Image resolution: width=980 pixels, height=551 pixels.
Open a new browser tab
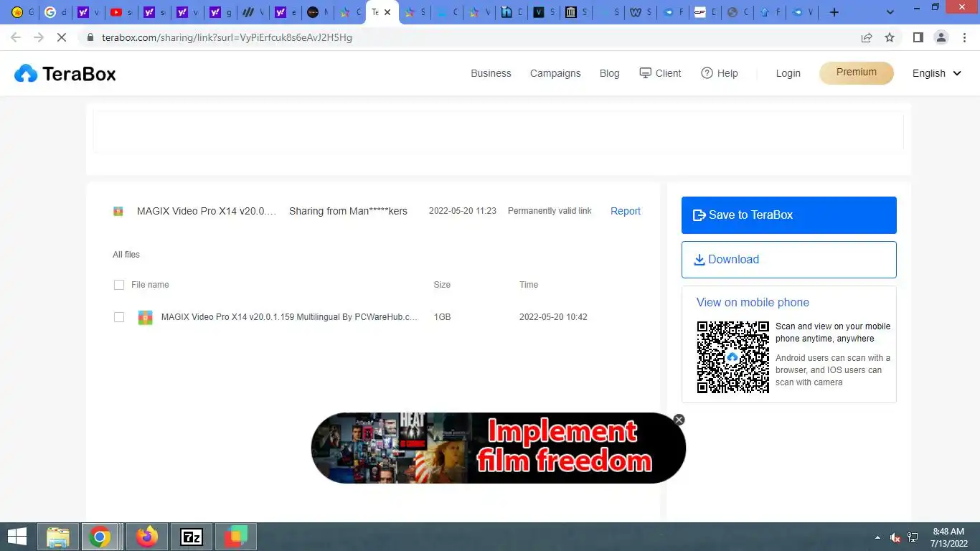tap(834, 12)
